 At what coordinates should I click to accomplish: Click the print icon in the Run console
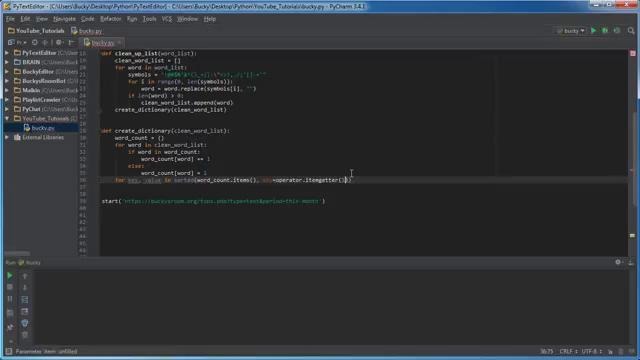click(x=24, y=323)
